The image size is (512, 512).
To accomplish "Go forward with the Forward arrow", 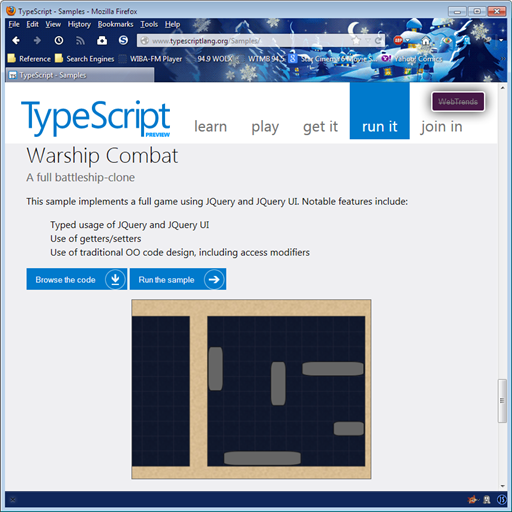I will 37,41.
